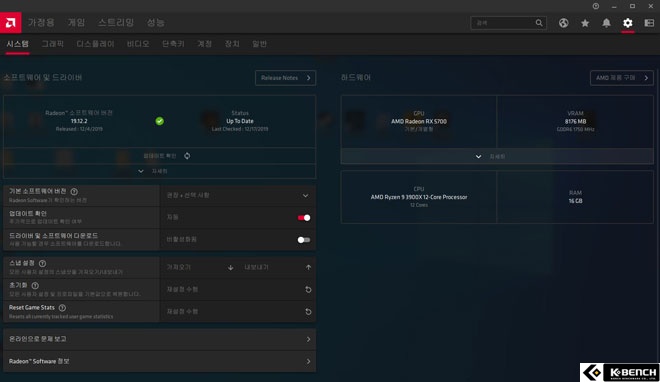Select the 계정 tab
The width and height of the screenshot is (660, 382).
[205, 44]
